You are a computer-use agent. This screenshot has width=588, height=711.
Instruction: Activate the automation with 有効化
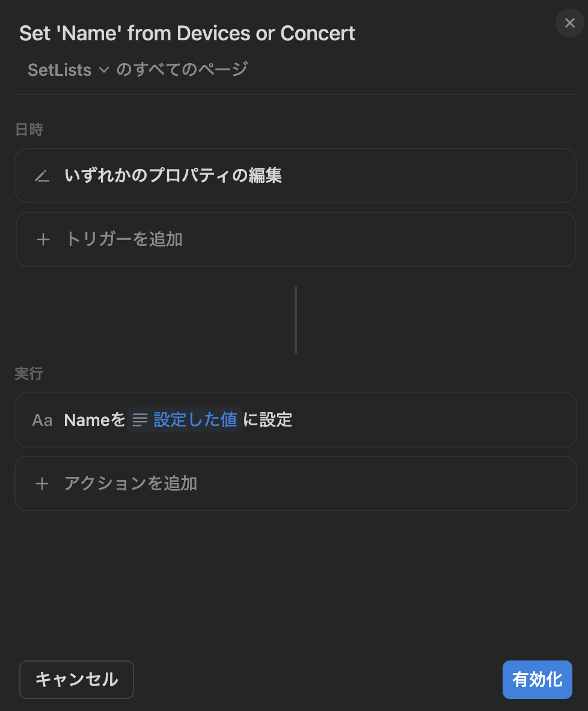click(x=537, y=679)
